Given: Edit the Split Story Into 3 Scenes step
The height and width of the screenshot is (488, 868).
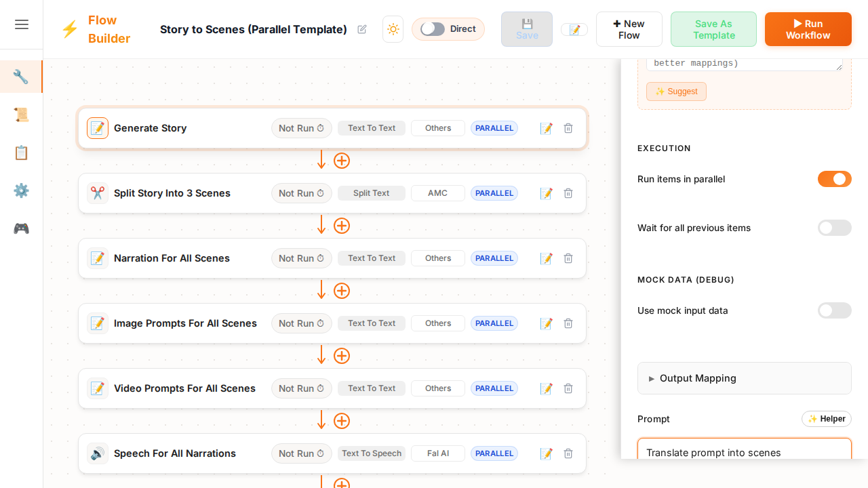Looking at the screenshot, I should coord(546,193).
